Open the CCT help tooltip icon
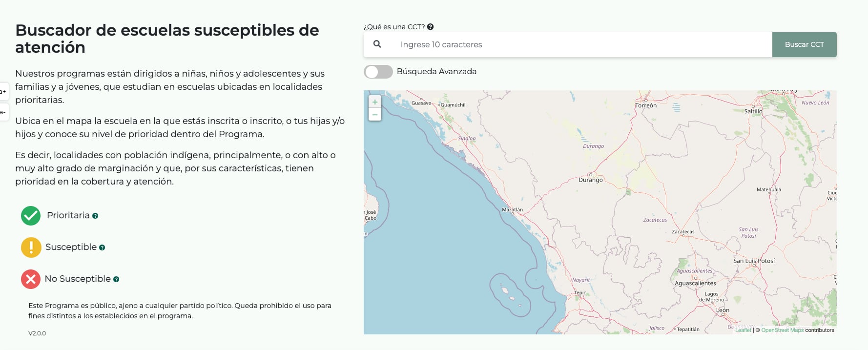The width and height of the screenshot is (868, 350). click(430, 27)
